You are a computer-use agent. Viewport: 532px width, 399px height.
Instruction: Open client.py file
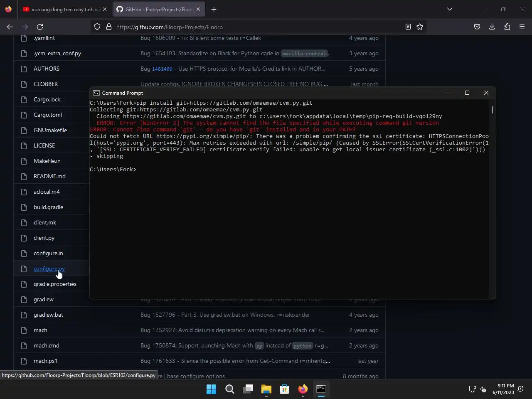(44, 238)
